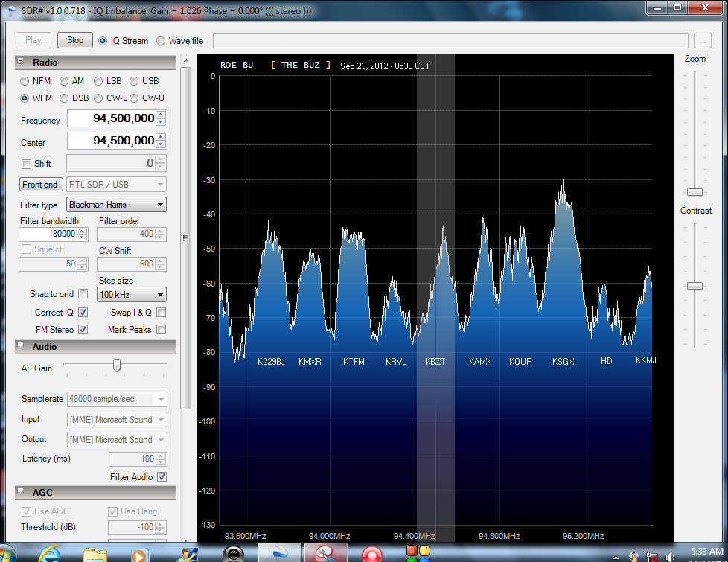Open Windows Media Player taskbar icon
728x562 pixels.
click(138, 555)
